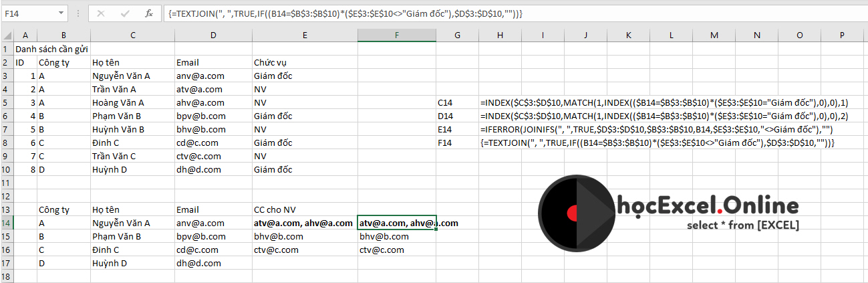Open the Insert Function fx dialog

(x=150, y=13)
